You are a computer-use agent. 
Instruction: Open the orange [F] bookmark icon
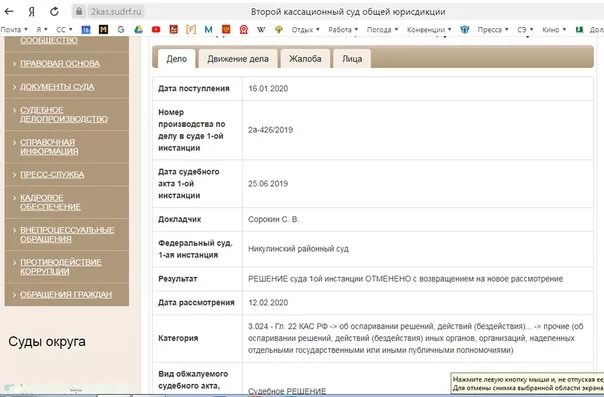point(191,29)
